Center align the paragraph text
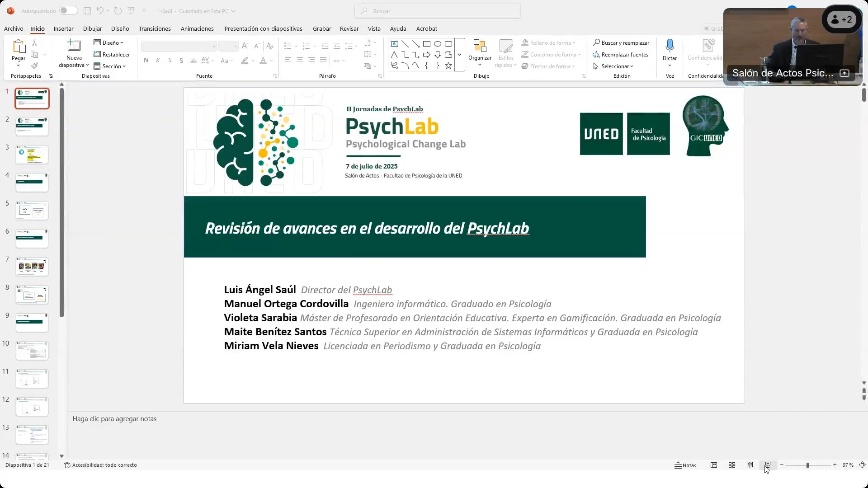The width and height of the screenshot is (868, 488). coord(300,61)
